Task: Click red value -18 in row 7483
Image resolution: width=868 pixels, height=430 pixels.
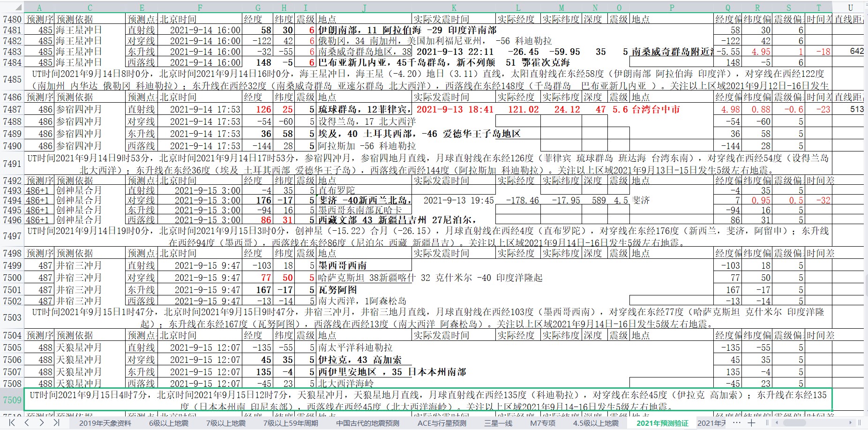Action: click(x=819, y=52)
